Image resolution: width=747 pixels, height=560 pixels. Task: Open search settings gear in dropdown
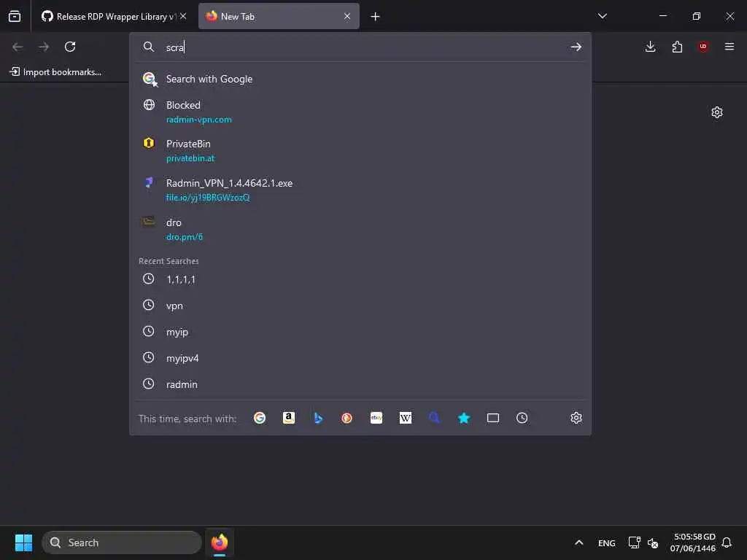(x=576, y=418)
